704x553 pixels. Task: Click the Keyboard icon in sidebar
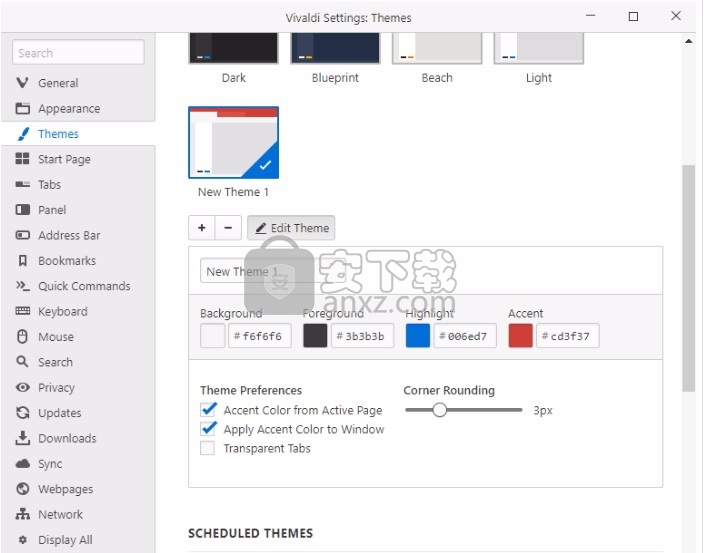coord(22,311)
